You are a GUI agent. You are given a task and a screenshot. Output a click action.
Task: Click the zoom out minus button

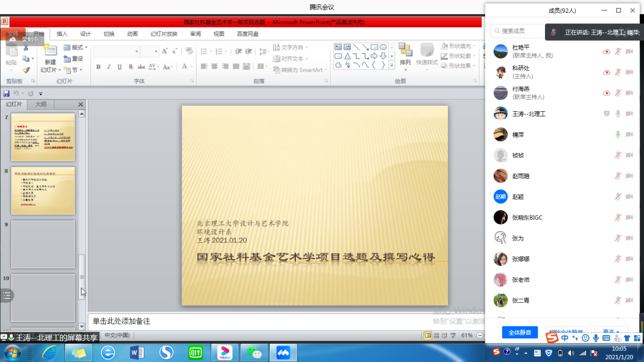480,336
